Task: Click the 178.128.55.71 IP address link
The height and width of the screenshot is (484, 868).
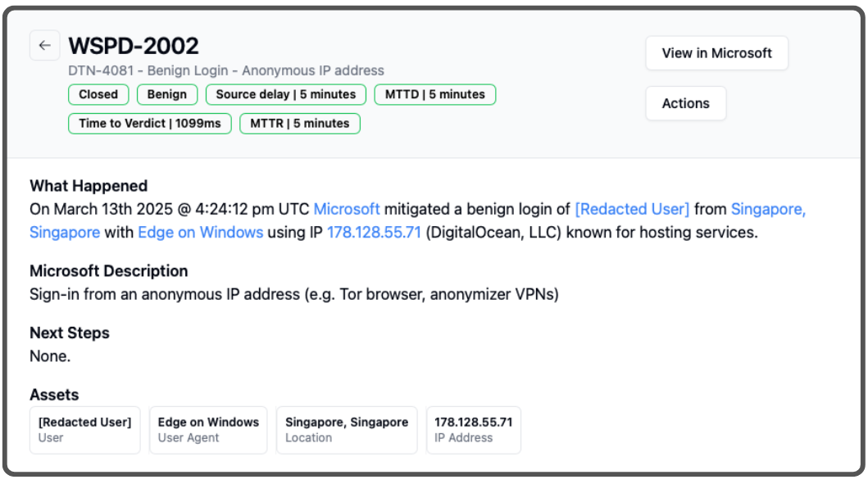Action: pos(374,233)
